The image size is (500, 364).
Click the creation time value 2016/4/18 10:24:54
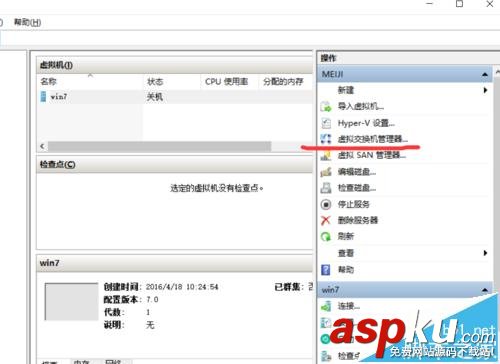pos(182,287)
